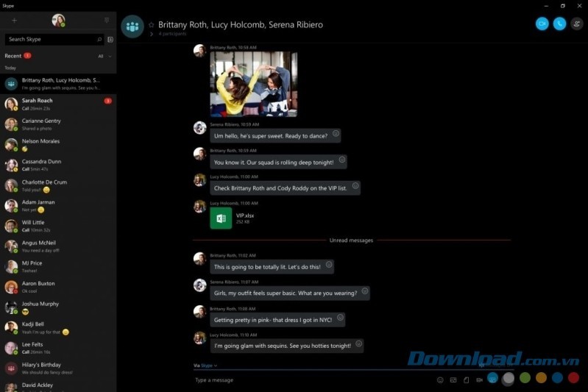Click the magnifier icon in the search box
Screen dimensions: 588x392
(x=99, y=40)
